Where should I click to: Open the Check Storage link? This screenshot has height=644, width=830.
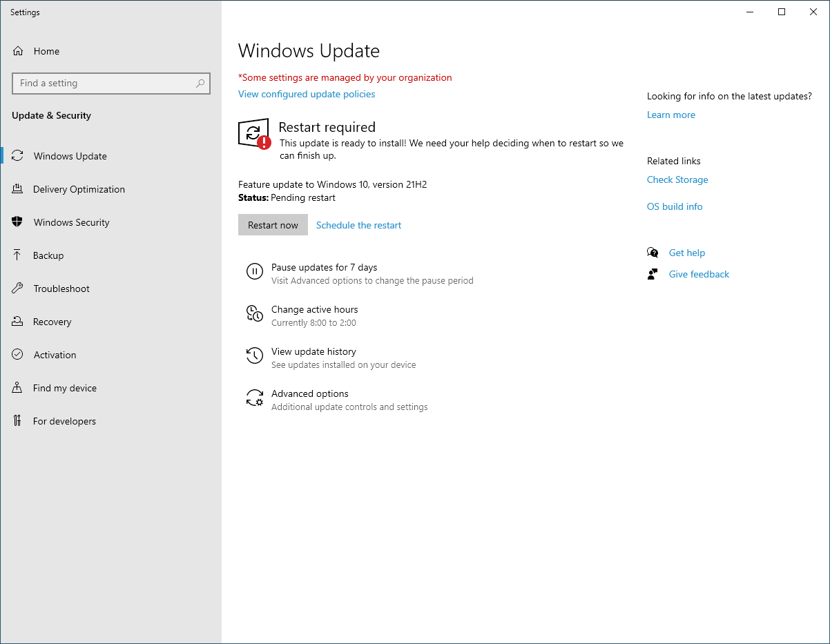pos(677,179)
